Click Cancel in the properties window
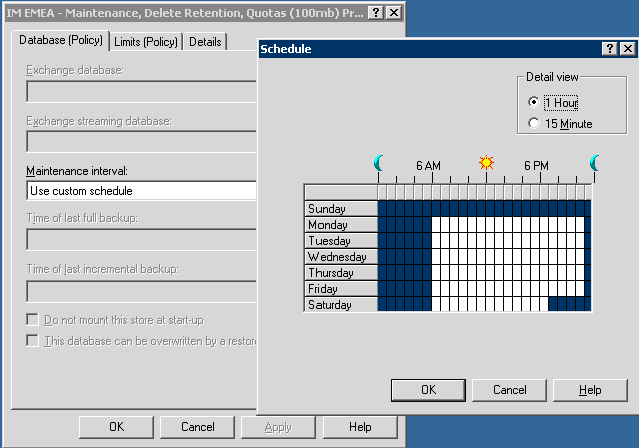Image resolution: width=639 pixels, height=448 pixels. coord(198,427)
